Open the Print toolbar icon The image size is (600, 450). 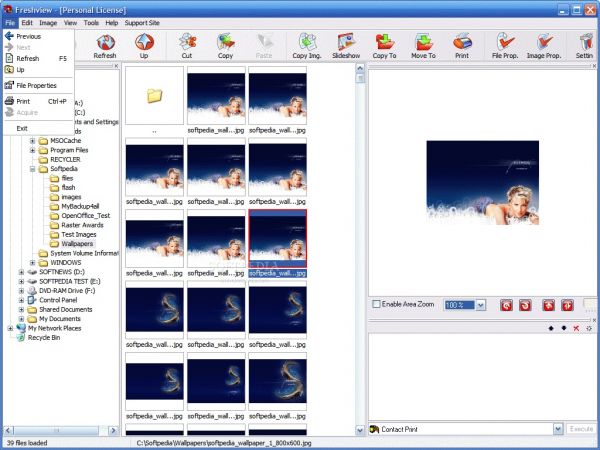click(462, 46)
